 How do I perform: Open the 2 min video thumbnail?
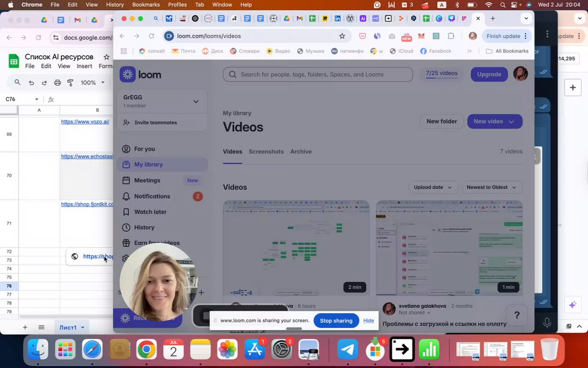point(296,248)
